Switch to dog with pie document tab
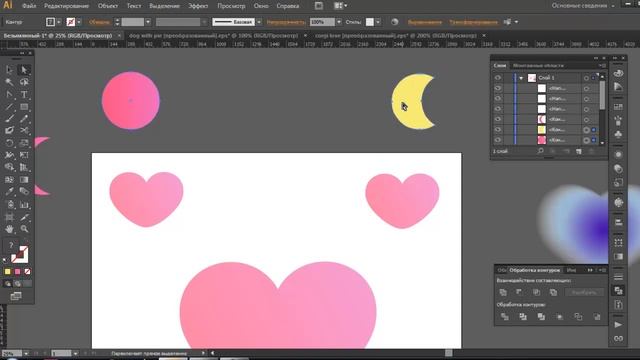The image size is (640, 360). click(213, 36)
